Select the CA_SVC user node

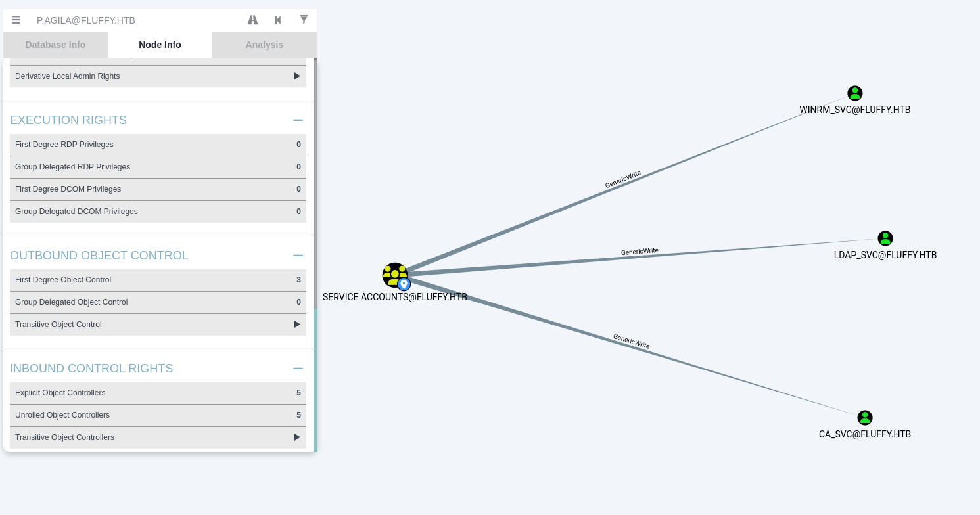pyautogui.click(x=864, y=418)
